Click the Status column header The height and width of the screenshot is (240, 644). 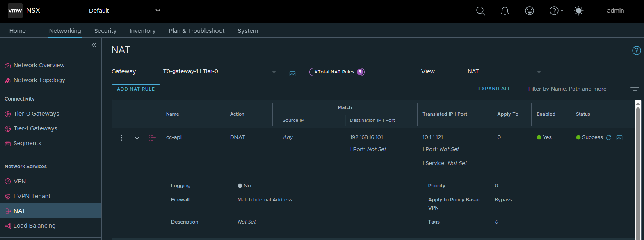(x=583, y=114)
